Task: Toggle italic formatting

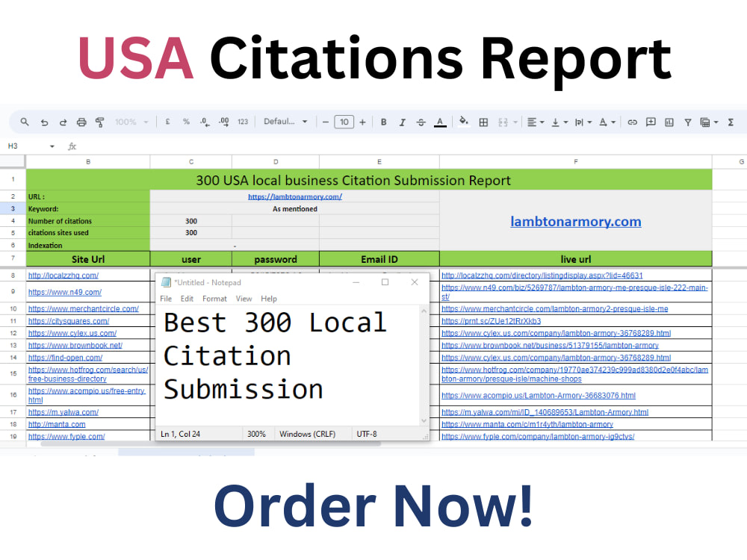Action: [402, 122]
